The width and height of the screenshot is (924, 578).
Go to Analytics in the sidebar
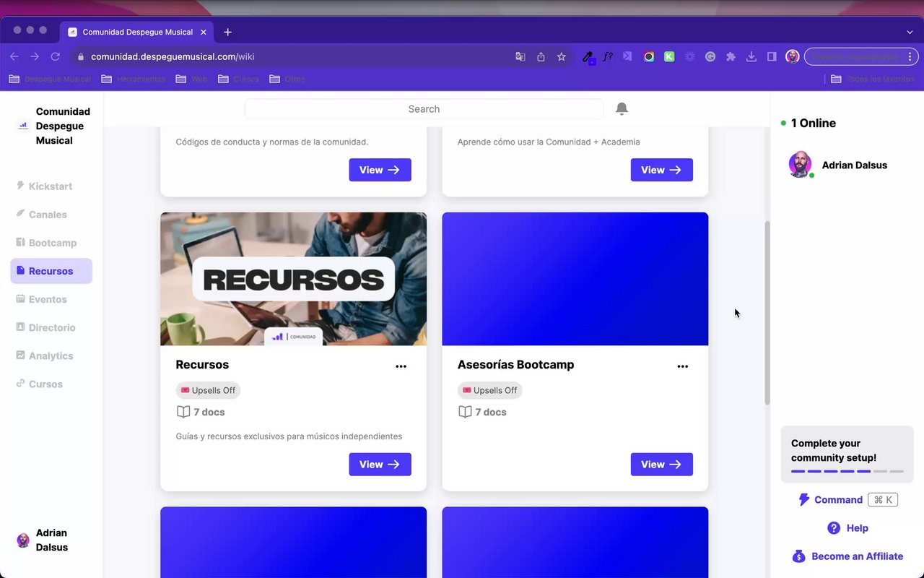pos(51,355)
